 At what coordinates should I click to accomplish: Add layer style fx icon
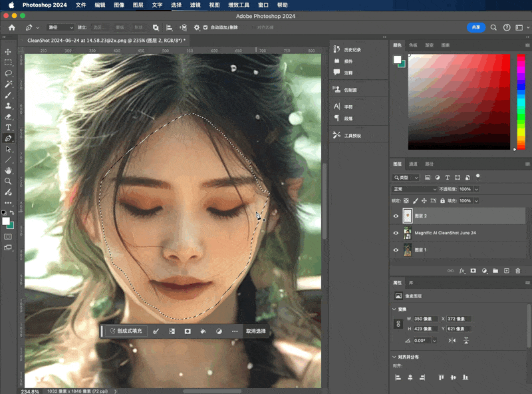[x=462, y=271]
